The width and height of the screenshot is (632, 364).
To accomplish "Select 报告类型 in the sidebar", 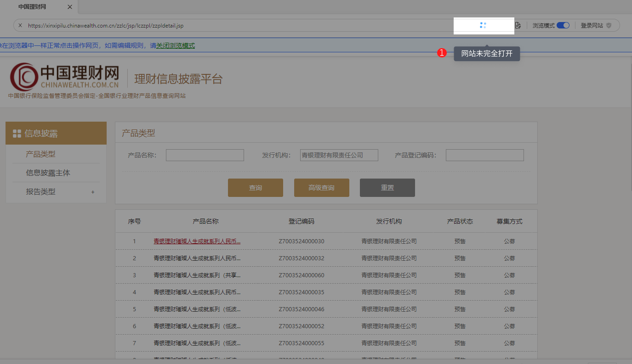I will point(40,192).
